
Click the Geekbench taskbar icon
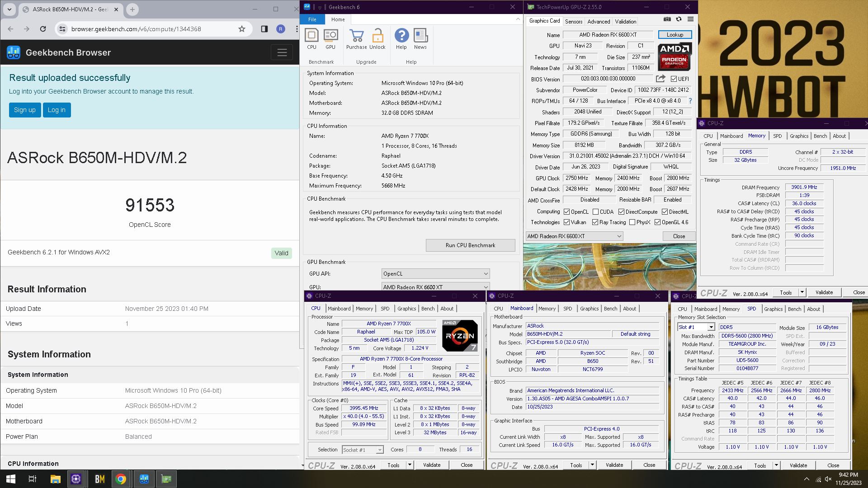144,479
